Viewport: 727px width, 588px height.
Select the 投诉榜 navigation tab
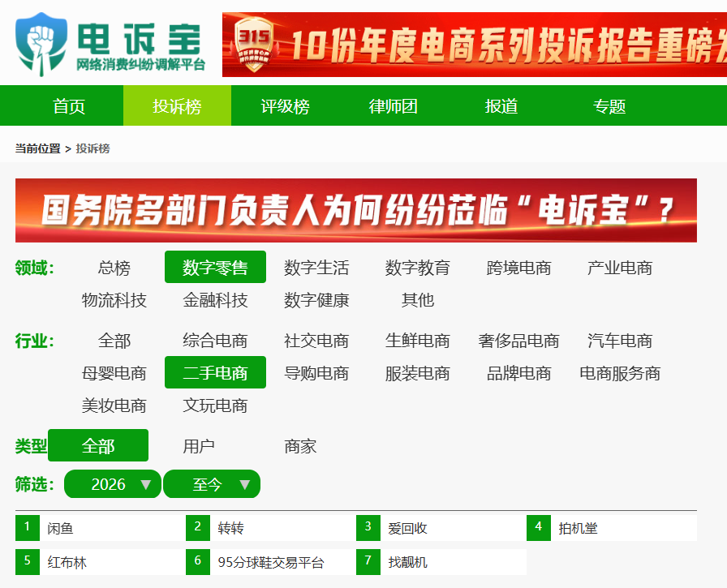[x=177, y=105]
